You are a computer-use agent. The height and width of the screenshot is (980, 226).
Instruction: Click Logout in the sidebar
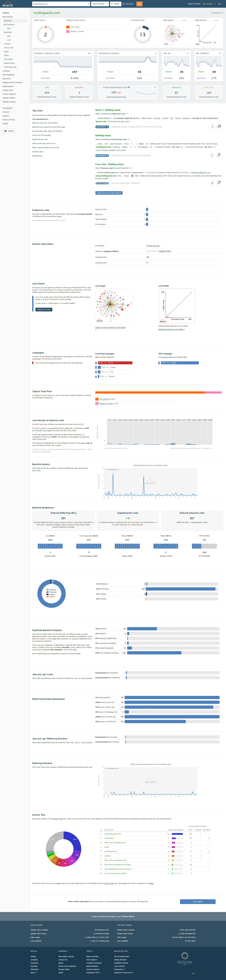(x=5, y=124)
